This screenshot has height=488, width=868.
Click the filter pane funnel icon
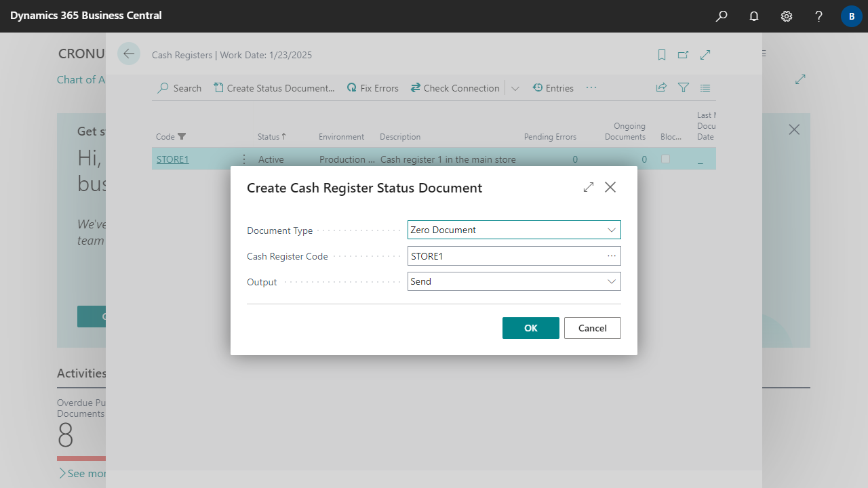684,88
